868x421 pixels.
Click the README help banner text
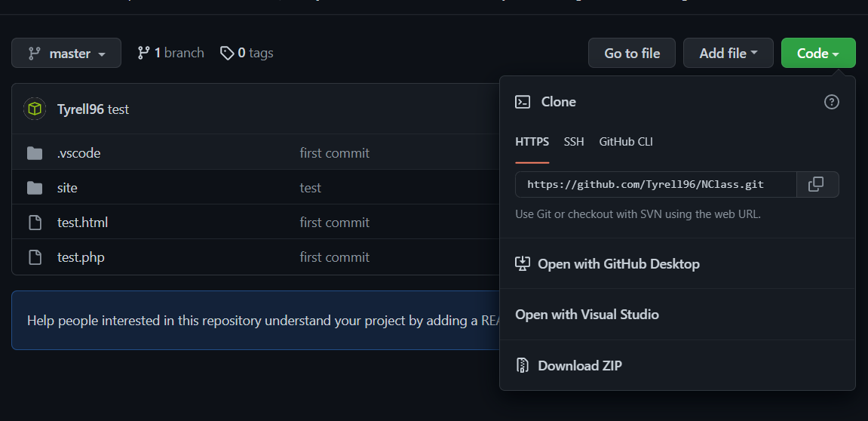263,320
